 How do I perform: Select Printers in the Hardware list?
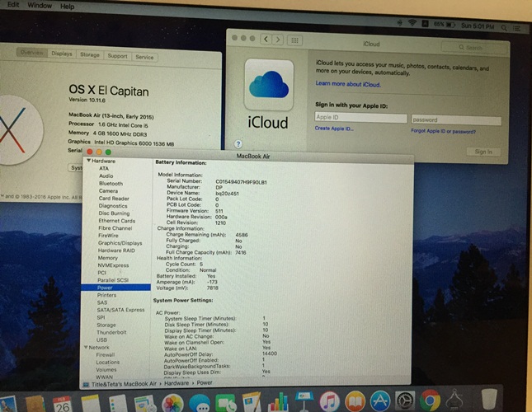(106, 295)
